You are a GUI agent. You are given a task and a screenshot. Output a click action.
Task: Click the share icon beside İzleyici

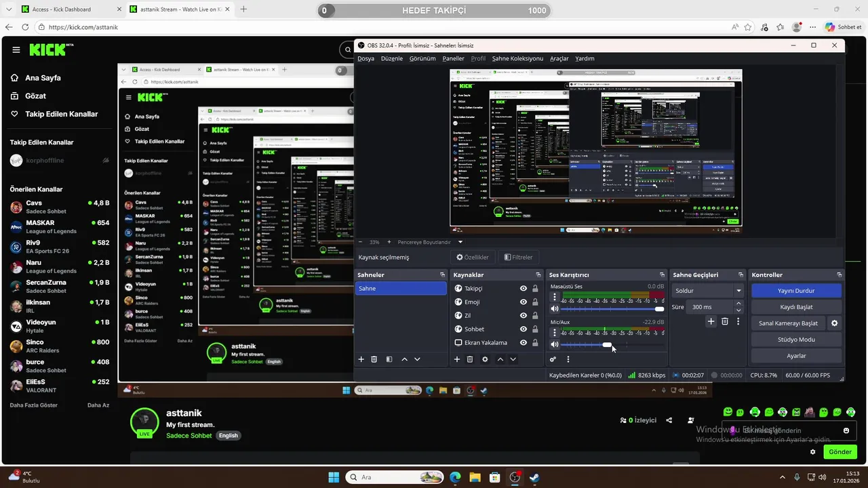[x=669, y=420]
